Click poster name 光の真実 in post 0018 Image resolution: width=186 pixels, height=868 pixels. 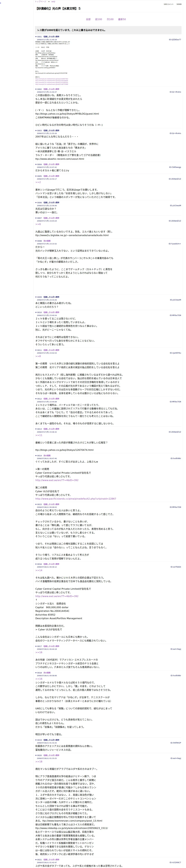pyautogui.click(x=47, y=673)
